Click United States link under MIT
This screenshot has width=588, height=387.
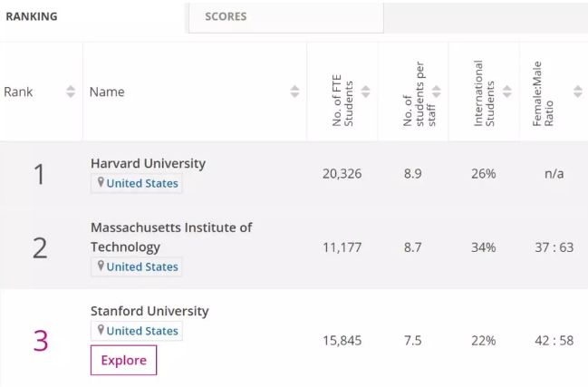(142, 266)
